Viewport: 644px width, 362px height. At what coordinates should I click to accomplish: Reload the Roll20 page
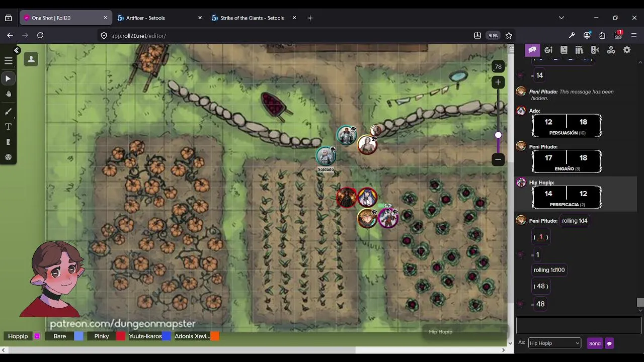point(40,36)
